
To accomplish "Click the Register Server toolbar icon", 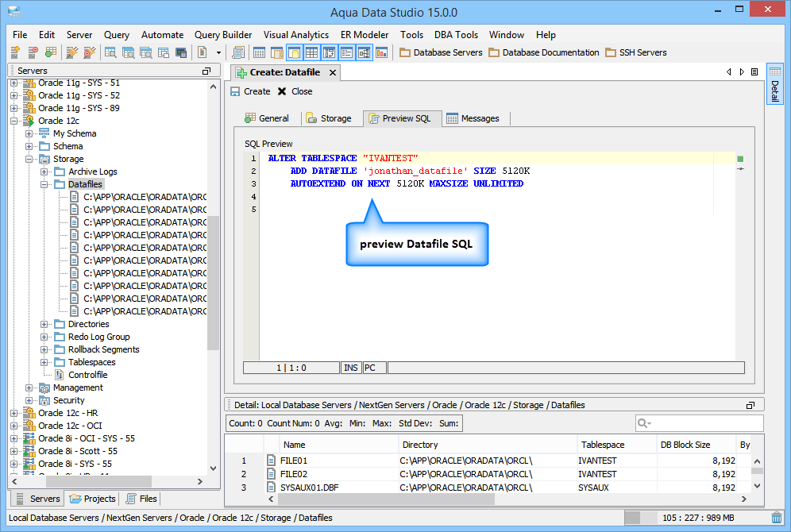I will pyautogui.click(x=15, y=52).
